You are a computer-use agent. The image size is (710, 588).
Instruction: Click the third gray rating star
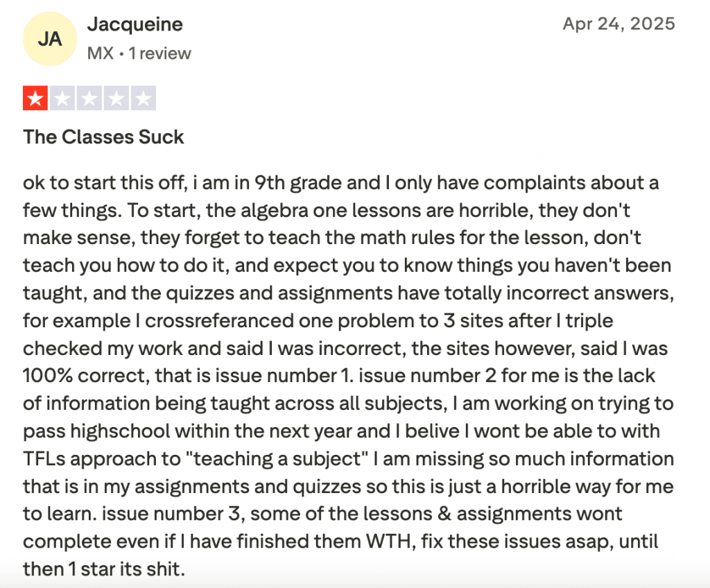click(89, 99)
